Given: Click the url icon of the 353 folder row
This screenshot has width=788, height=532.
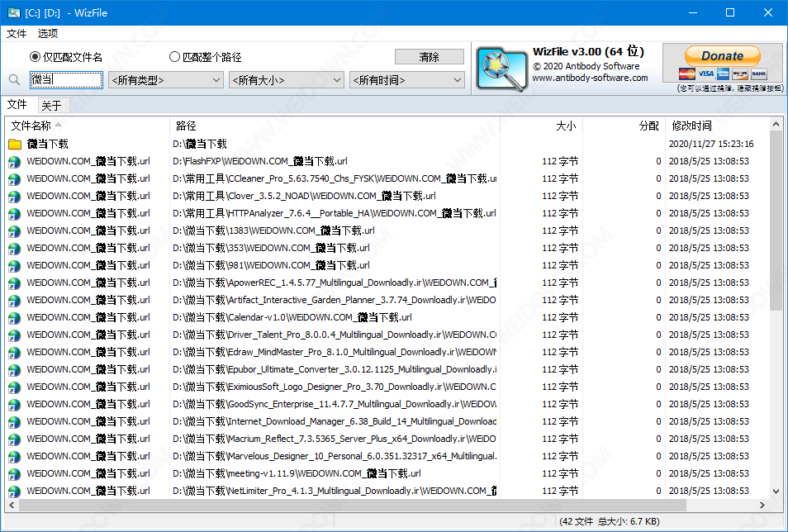Looking at the screenshot, I should (x=15, y=249).
